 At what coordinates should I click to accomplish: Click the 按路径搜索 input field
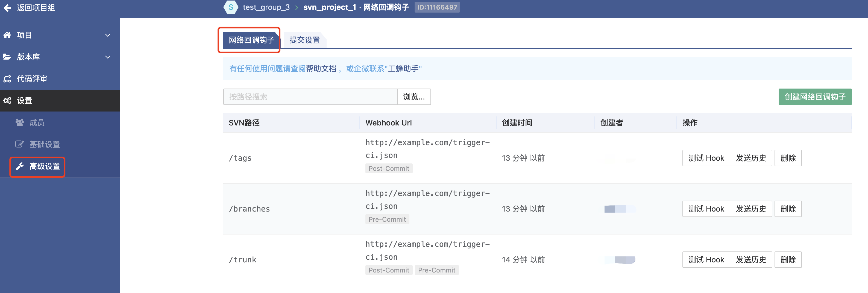(x=310, y=97)
